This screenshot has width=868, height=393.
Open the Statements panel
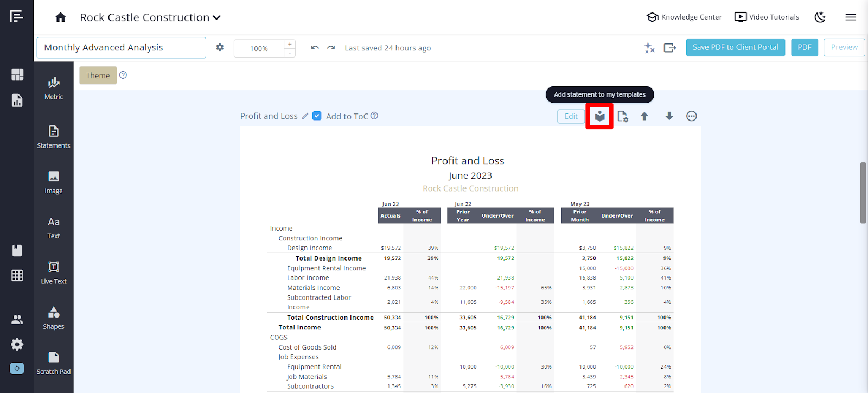54,137
